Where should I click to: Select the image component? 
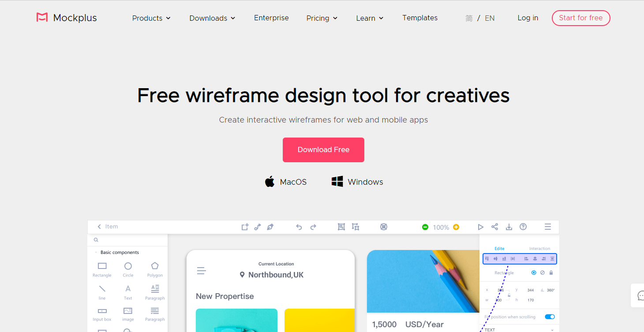(x=128, y=314)
